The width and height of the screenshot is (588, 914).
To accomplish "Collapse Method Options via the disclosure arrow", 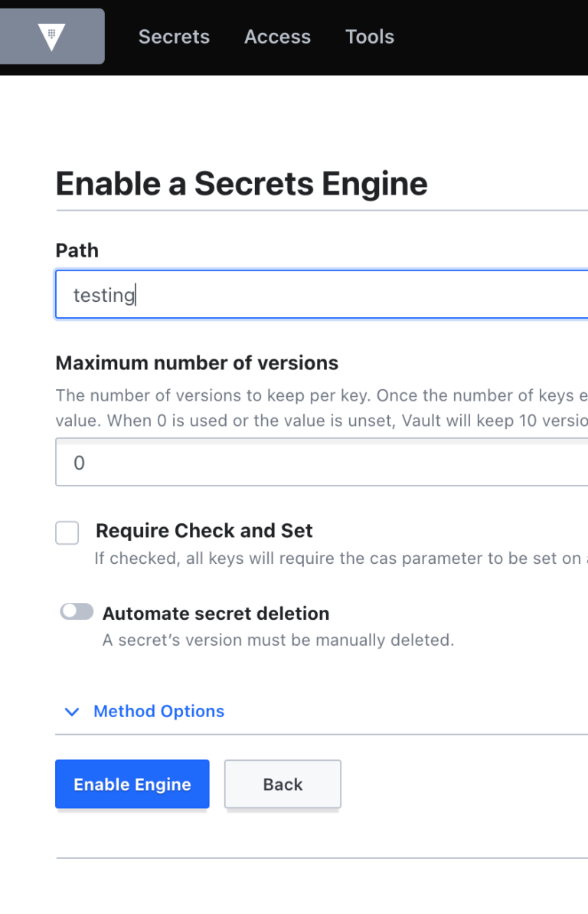I will (x=71, y=712).
